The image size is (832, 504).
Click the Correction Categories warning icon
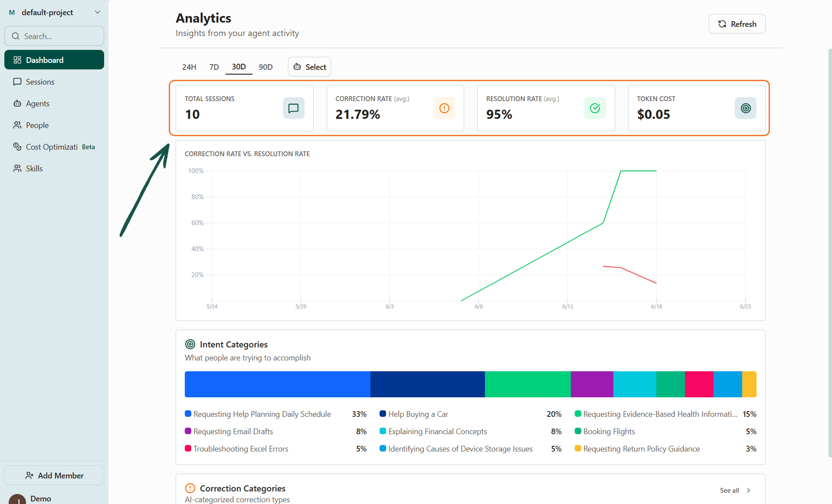[190, 488]
